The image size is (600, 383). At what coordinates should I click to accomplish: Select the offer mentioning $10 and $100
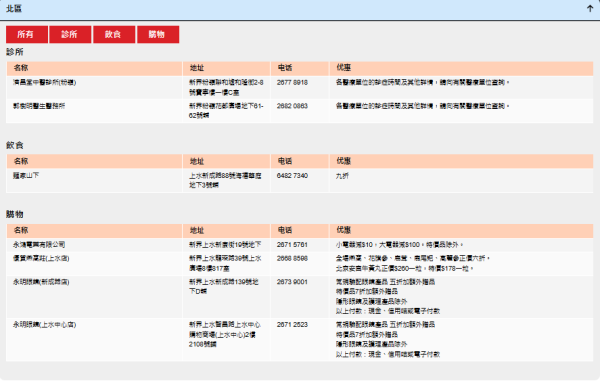click(x=399, y=244)
